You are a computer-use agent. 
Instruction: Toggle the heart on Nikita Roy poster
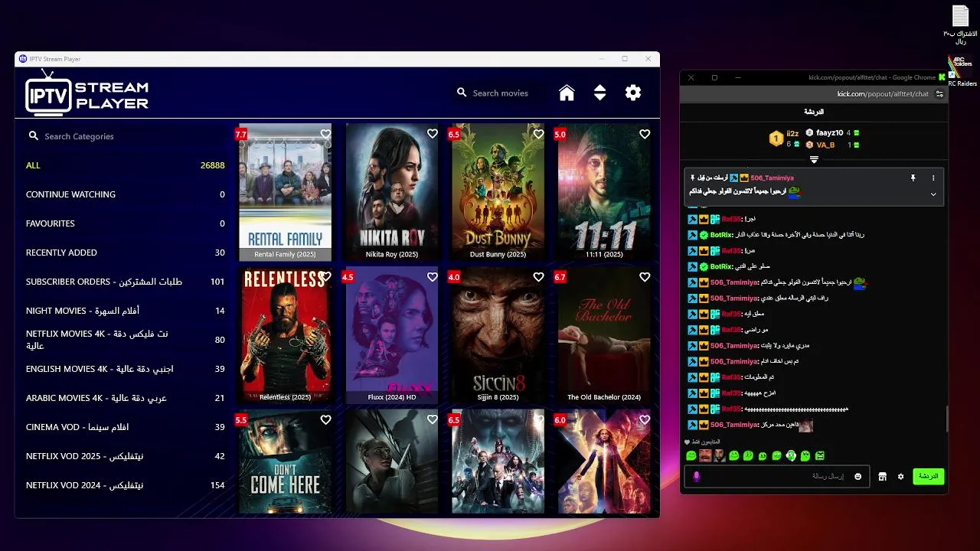pos(432,134)
